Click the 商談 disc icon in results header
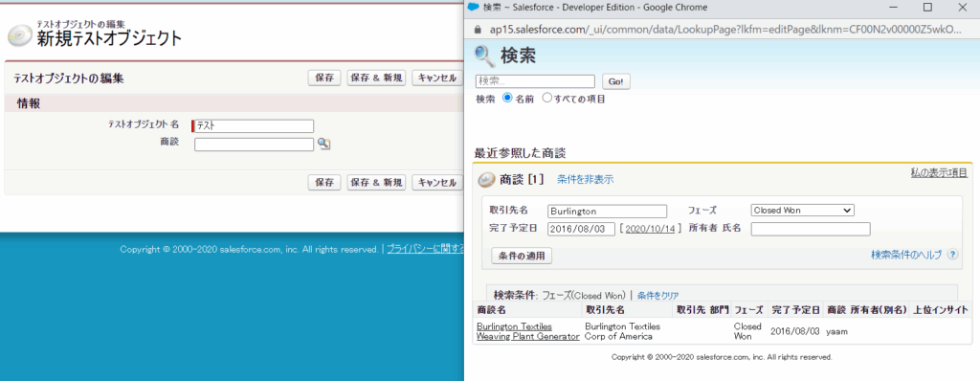 click(486, 180)
